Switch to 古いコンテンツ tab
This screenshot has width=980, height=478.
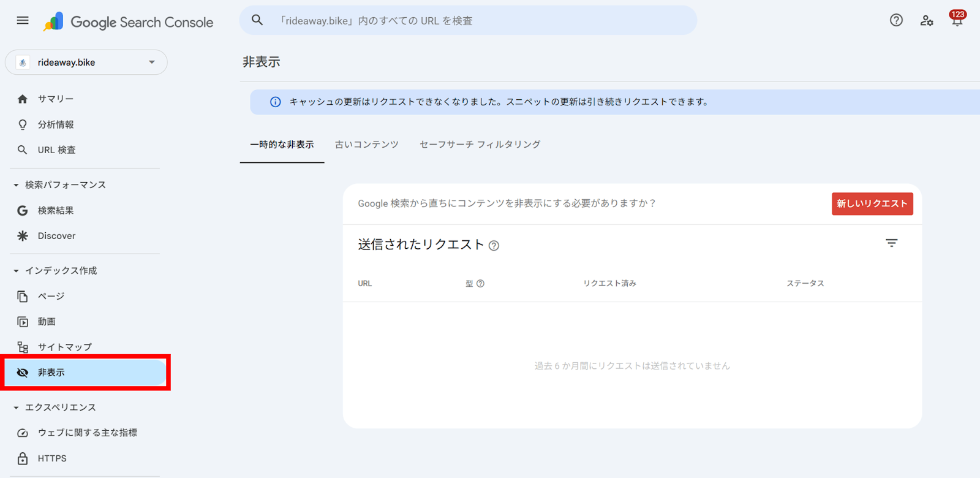367,145
